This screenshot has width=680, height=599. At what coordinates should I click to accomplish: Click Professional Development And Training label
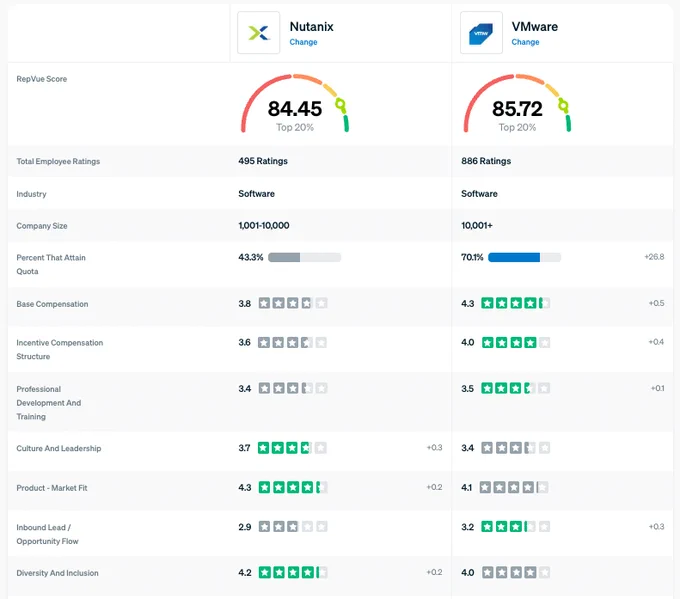pyautogui.click(x=49, y=403)
